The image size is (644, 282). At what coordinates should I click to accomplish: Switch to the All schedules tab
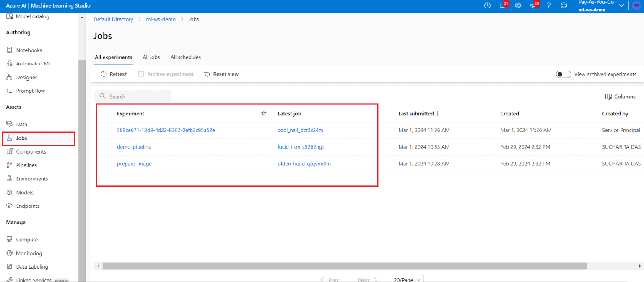pos(185,57)
